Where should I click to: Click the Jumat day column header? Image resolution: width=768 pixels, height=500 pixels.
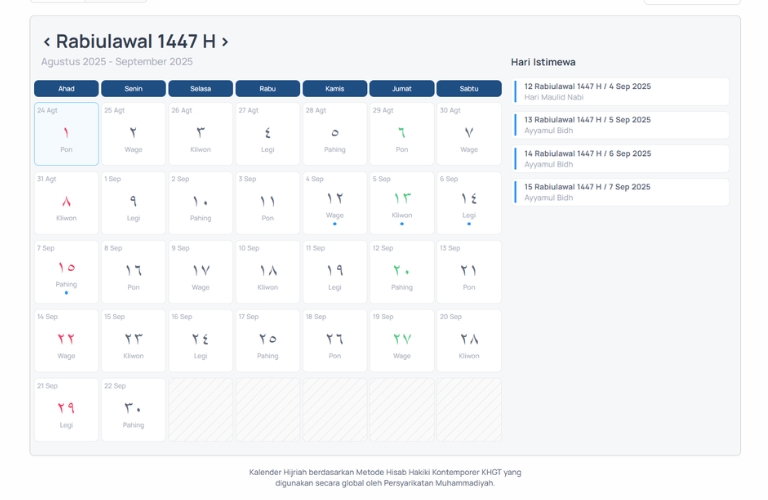[x=401, y=89]
